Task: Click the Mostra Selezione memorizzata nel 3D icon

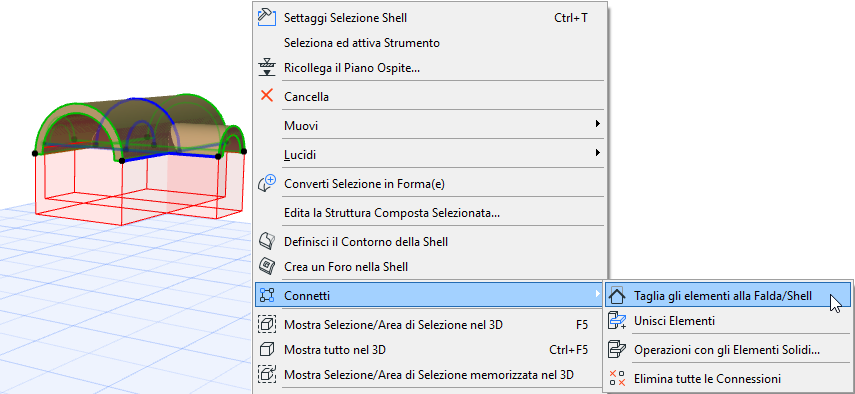Action: [267, 374]
